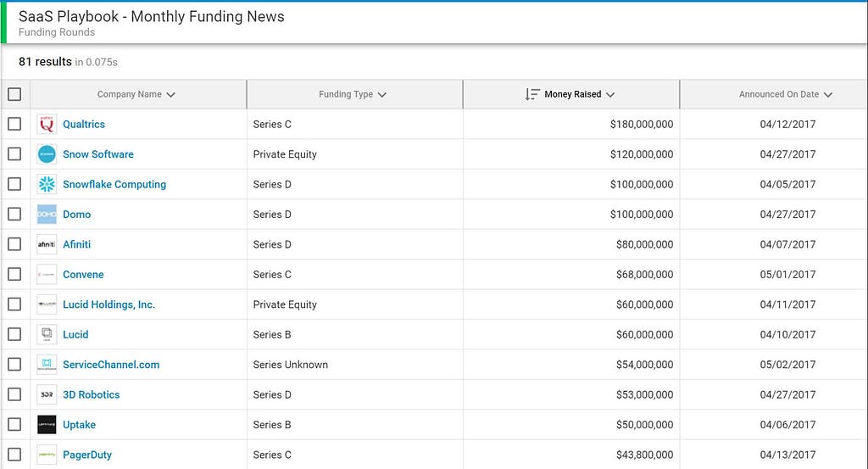Click the Afiniti logo icon
Viewport: 868px width, 469px height.
47,244
